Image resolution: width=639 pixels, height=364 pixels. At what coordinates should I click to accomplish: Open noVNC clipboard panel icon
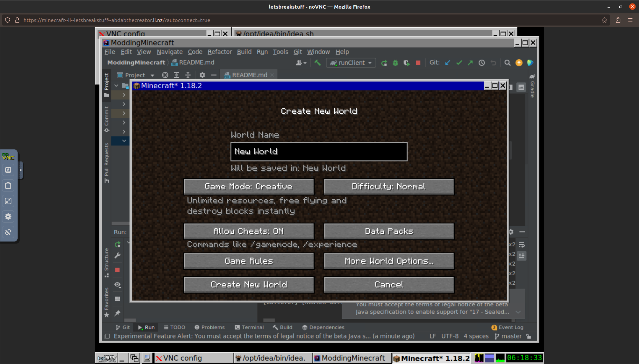click(8, 186)
